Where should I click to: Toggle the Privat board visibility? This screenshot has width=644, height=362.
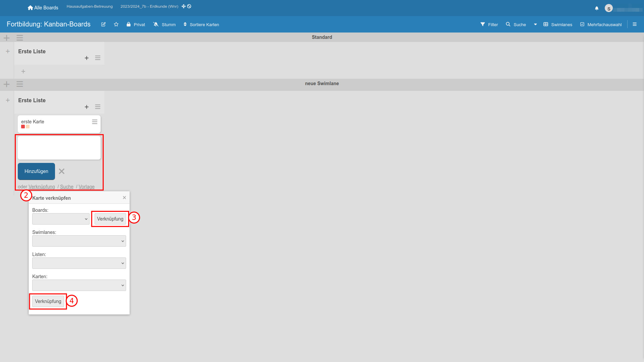coord(136,24)
